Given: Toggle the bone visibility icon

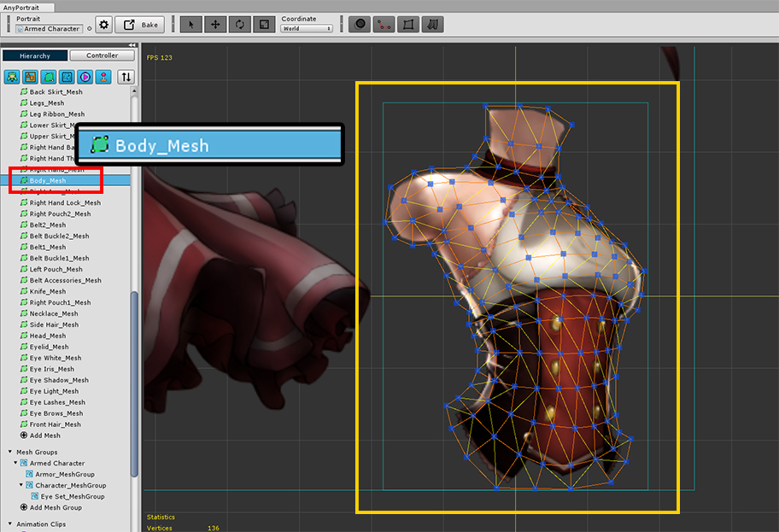Looking at the screenshot, I should 384,25.
